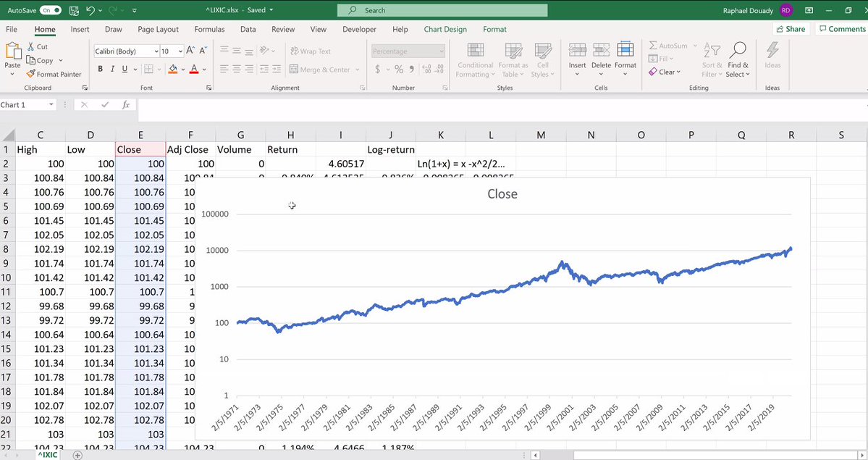Click the Comments button

843,29
